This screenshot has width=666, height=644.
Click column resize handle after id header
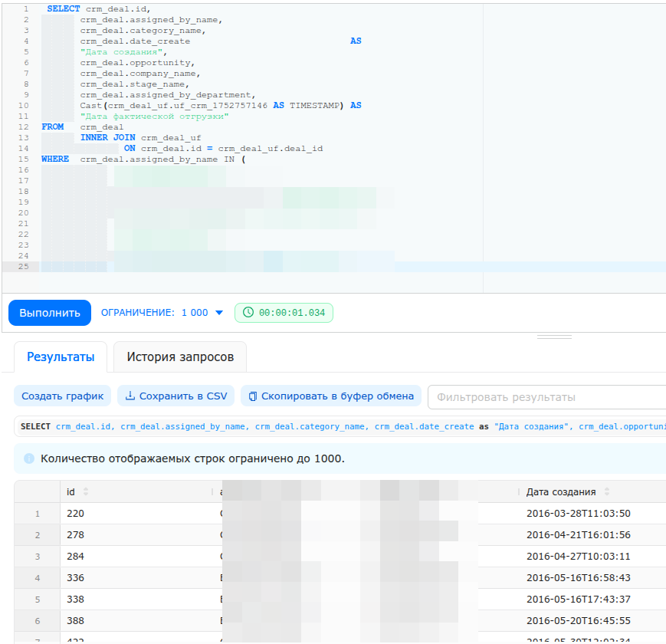212,491
